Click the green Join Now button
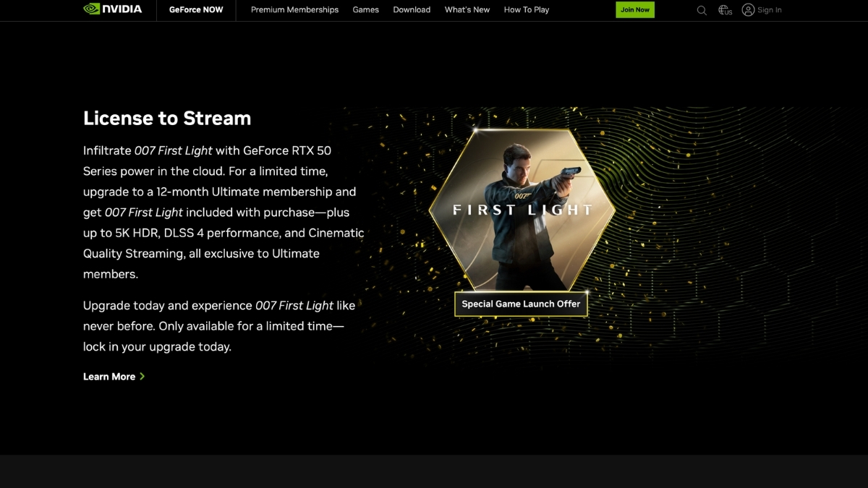This screenshot has width=868, height=488. tap(635, 10)
